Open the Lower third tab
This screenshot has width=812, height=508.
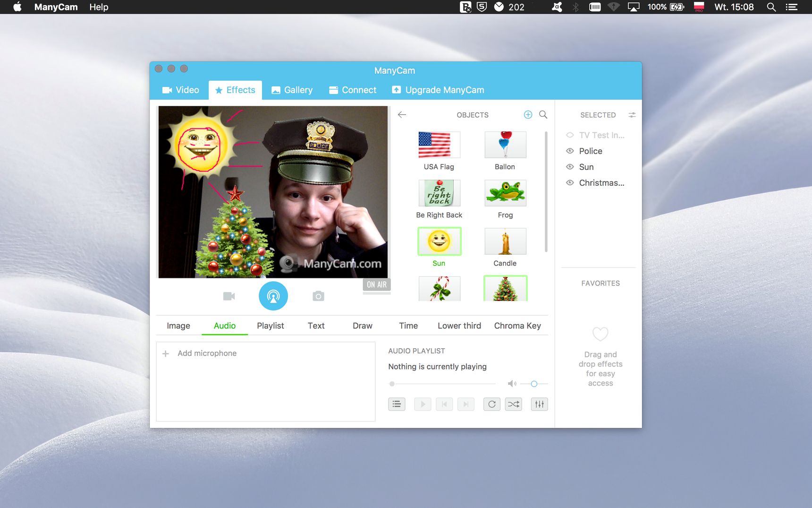459,326
